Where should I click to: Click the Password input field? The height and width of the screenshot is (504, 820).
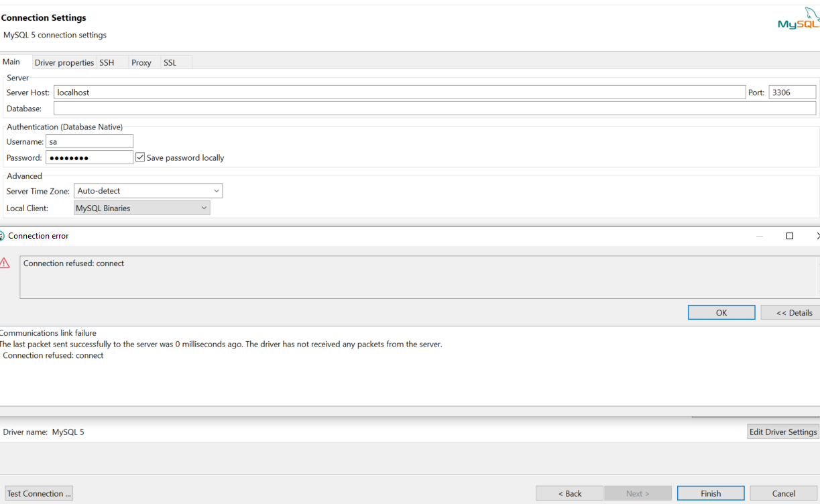pos(90,157)
